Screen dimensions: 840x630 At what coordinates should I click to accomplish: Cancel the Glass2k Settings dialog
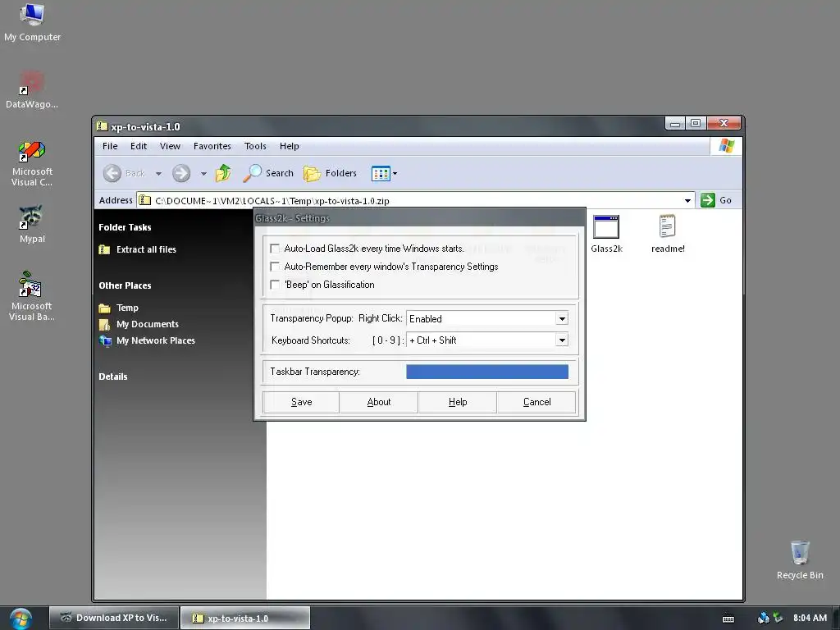coord(536,402)
